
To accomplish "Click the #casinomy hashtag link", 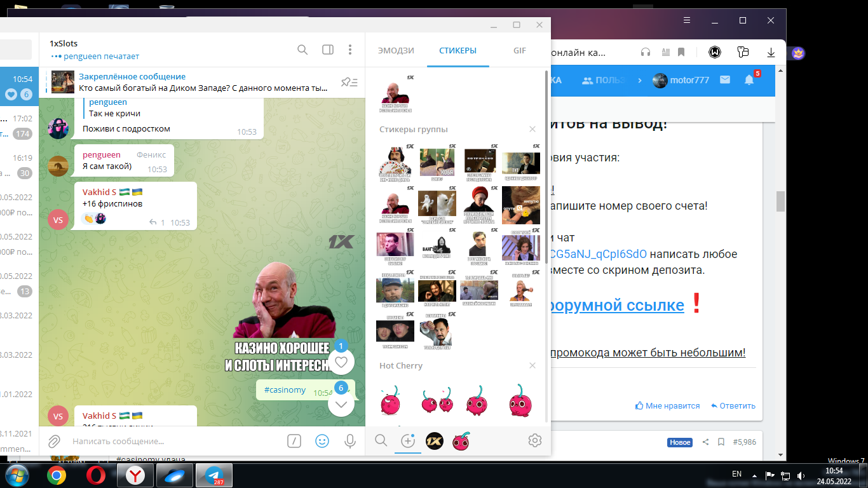I will click(x=285, y=390).
